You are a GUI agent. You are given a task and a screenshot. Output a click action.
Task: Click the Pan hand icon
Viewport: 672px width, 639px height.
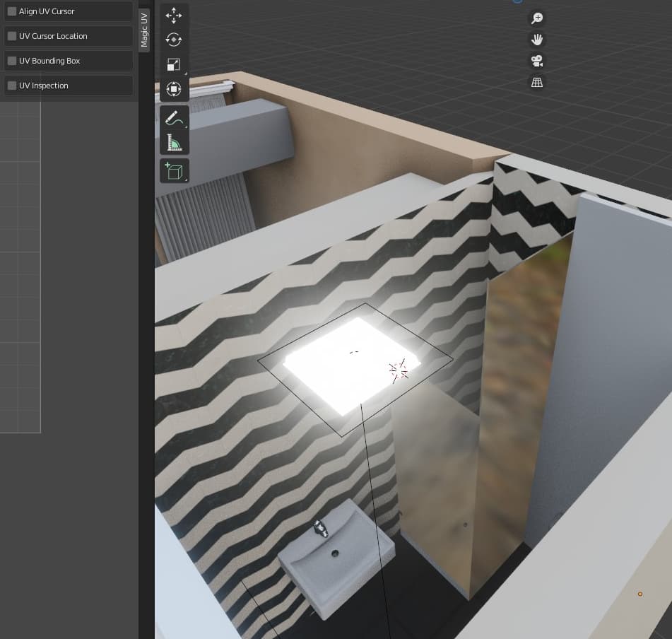point(537,40)
